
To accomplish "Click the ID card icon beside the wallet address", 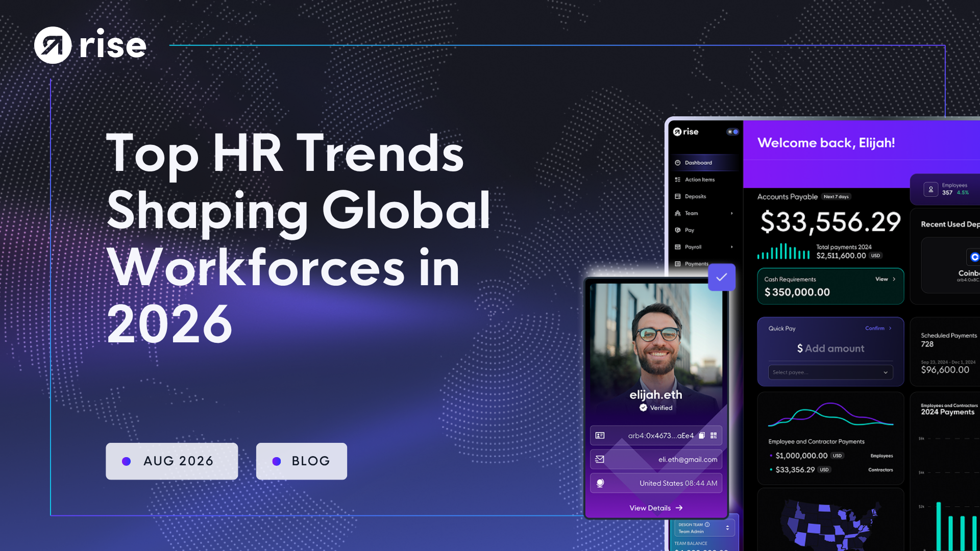I will click(x=600, y=435).
